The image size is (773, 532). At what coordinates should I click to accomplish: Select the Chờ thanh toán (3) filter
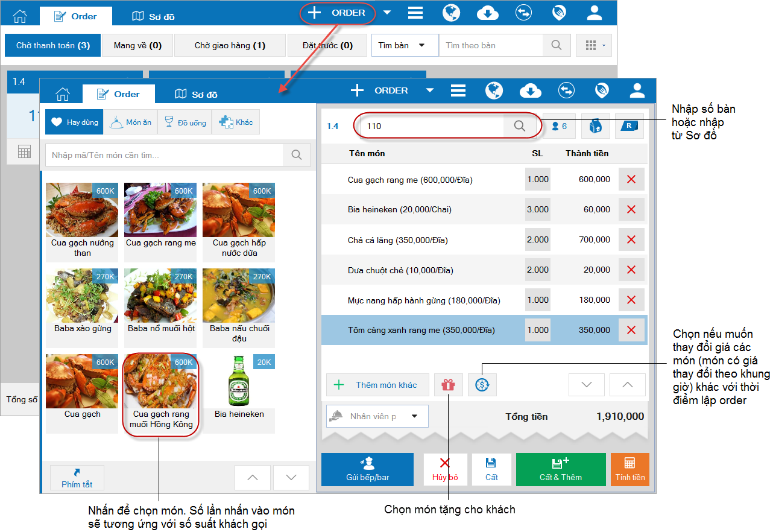pyautogui.click(x=53, y=45)
